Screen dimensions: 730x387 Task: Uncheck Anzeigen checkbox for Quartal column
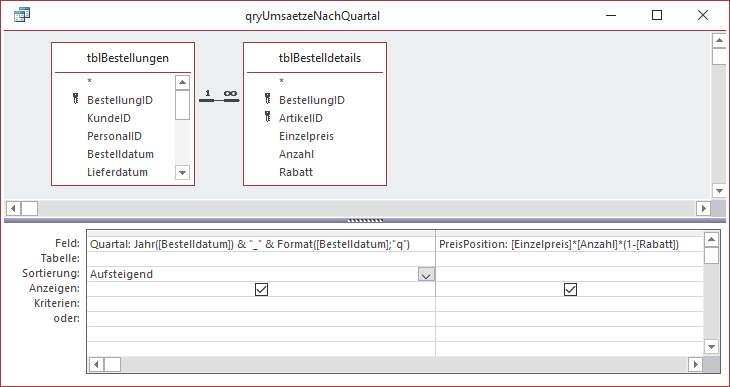(261, 290)
